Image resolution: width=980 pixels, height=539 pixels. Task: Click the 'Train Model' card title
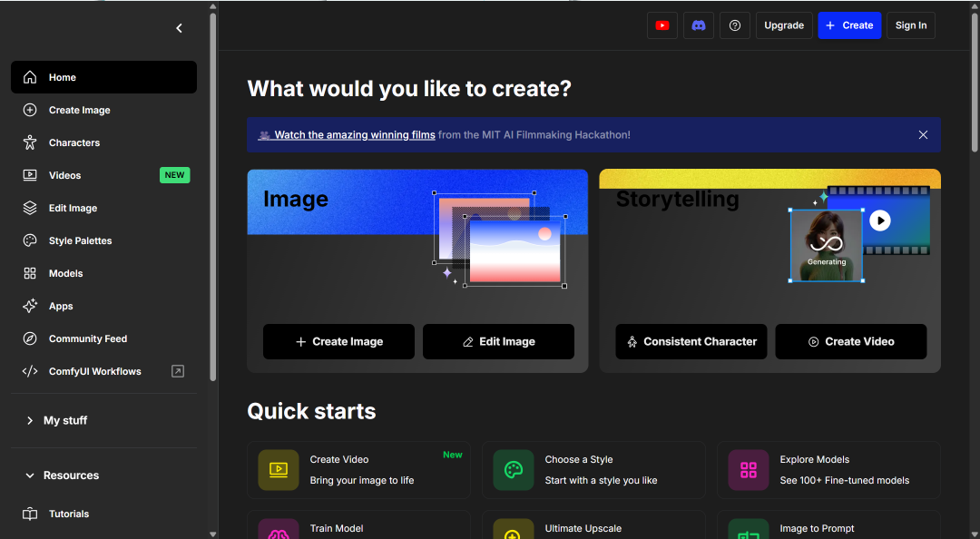tap(337, 528)
